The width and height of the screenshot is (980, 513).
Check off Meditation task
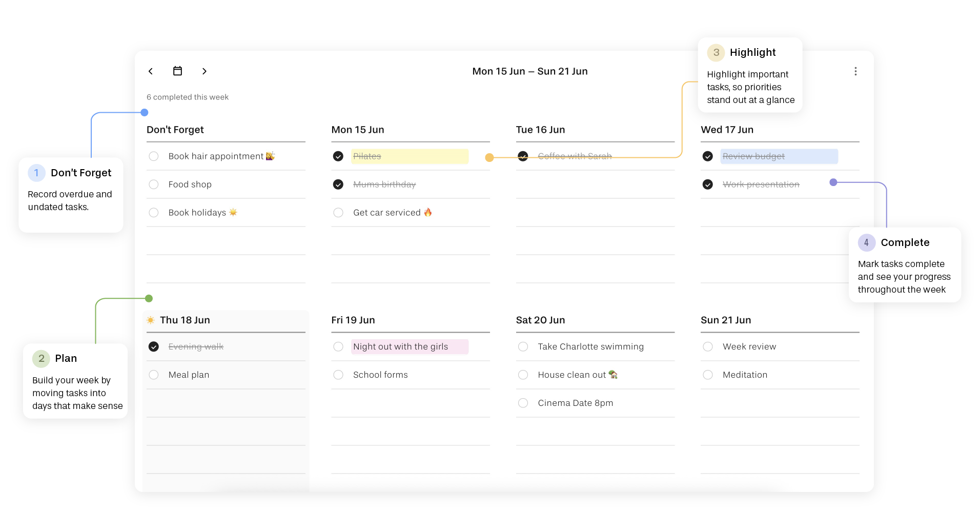(708, 375)
